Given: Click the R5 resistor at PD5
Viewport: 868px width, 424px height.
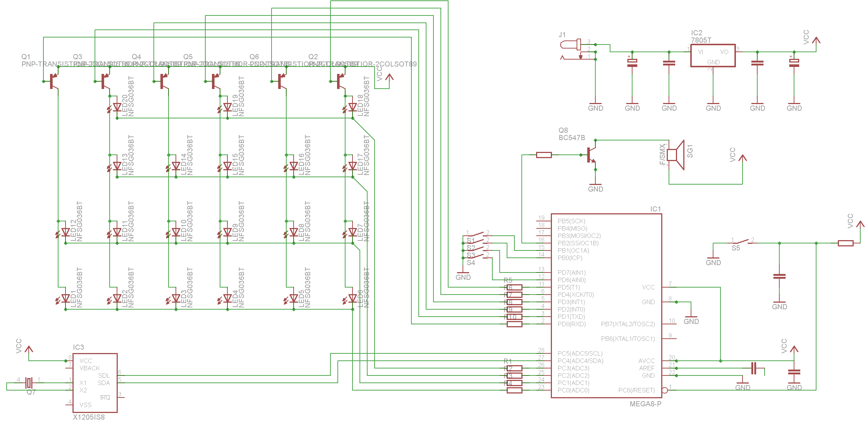Looking at the screenshot, I should point(514,287).
